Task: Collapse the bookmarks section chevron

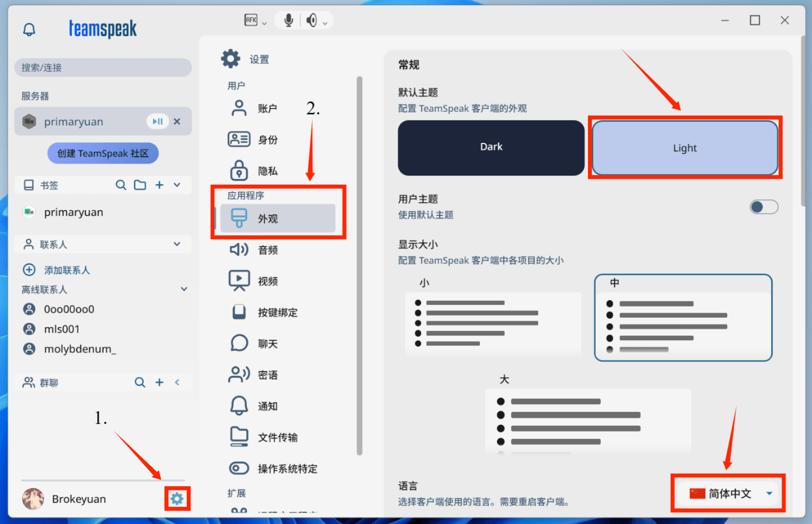Action: point(177,185)
